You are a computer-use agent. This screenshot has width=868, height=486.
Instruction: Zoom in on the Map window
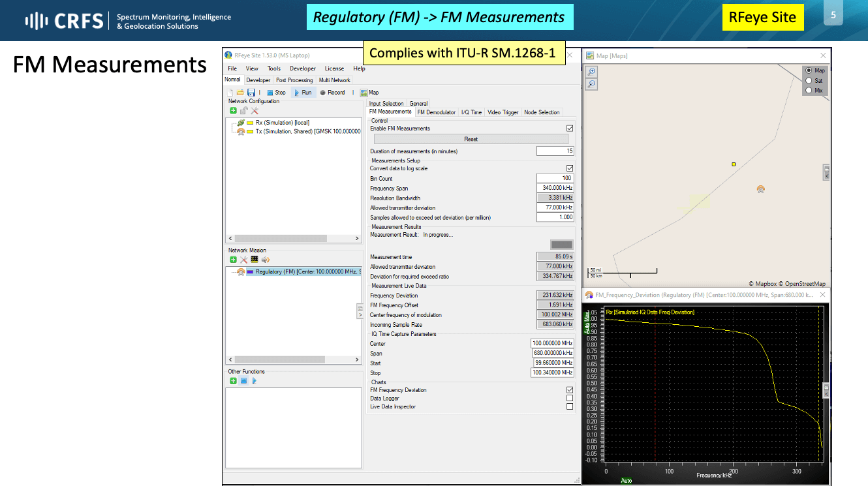(591, 72)
